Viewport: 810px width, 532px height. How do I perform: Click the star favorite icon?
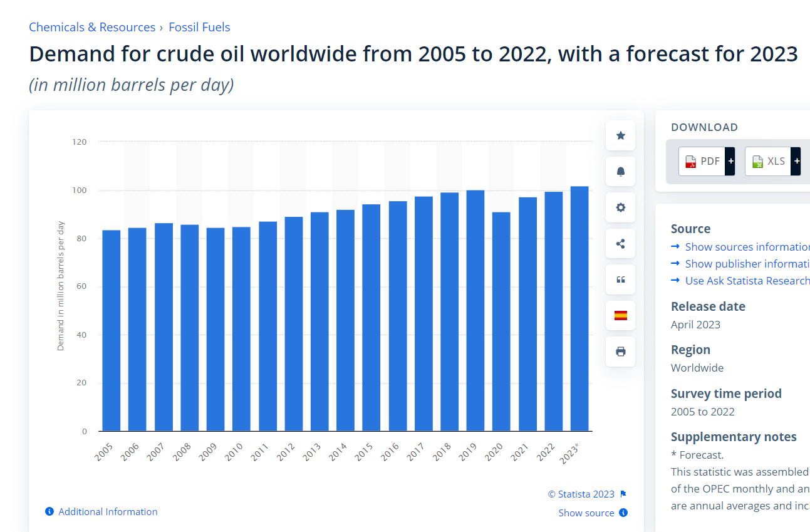coord(621,135)
